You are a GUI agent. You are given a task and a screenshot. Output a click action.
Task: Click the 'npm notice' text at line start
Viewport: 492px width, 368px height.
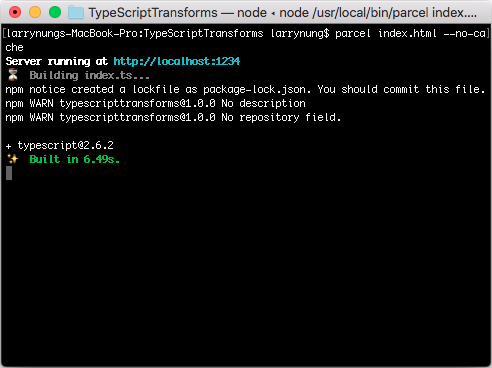coord(35,89)
